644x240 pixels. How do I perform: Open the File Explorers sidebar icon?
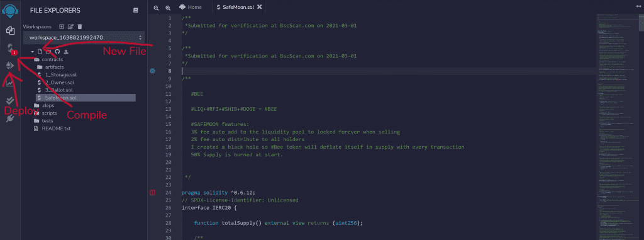(10, 30)
